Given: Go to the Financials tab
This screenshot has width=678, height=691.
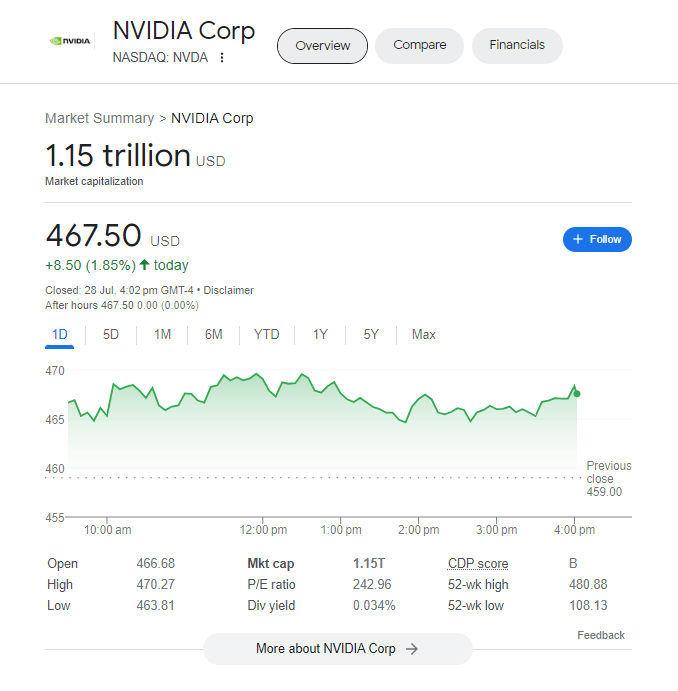Looking at the screenshot, I should (x=517, y=45).
